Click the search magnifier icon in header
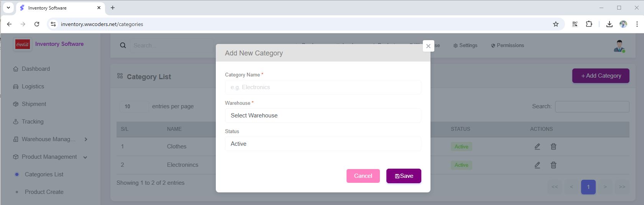Viewport: 644px width, 205px height. click(123, 46)
